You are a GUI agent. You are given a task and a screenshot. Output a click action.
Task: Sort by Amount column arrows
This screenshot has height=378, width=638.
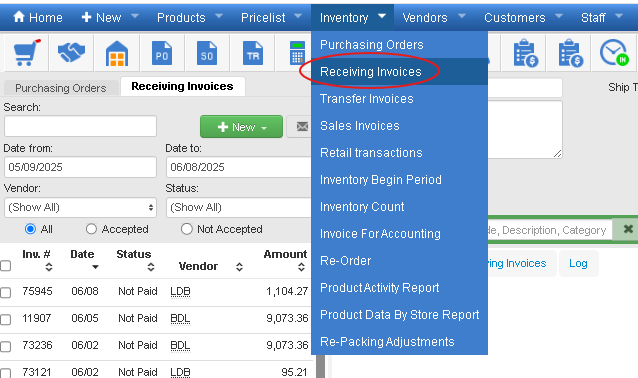tap(301, 267)
